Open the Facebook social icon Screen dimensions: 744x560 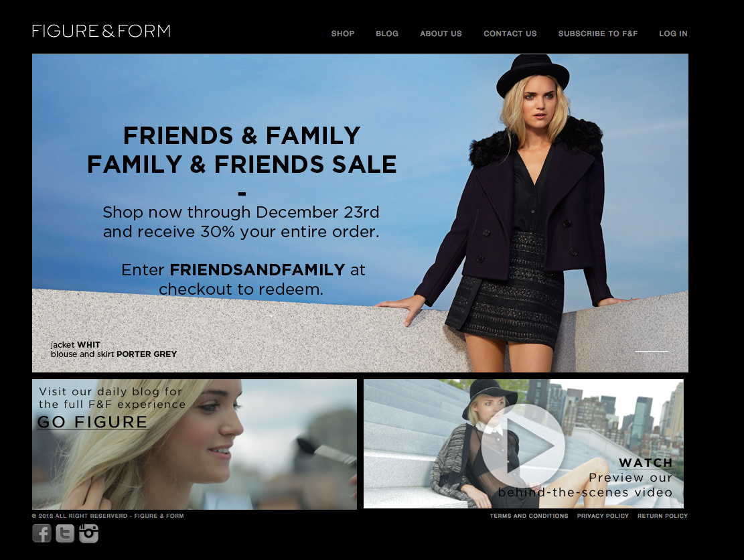tap(42, 533)
